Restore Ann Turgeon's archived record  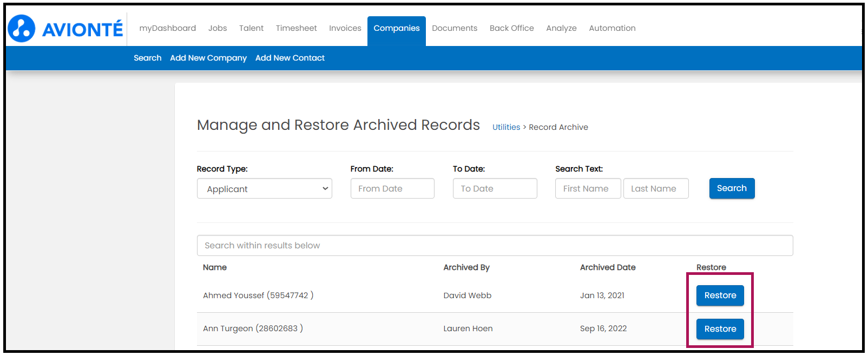click(720, 329)
